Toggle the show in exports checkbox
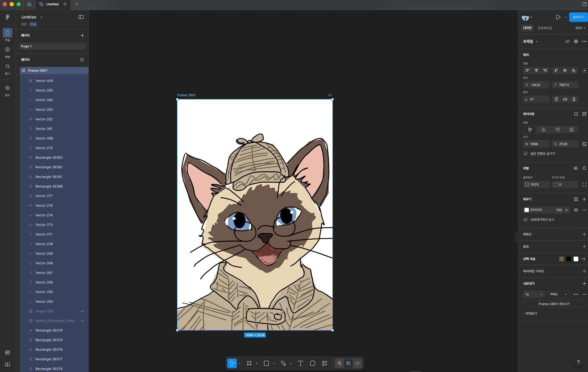 pos(525,220)
